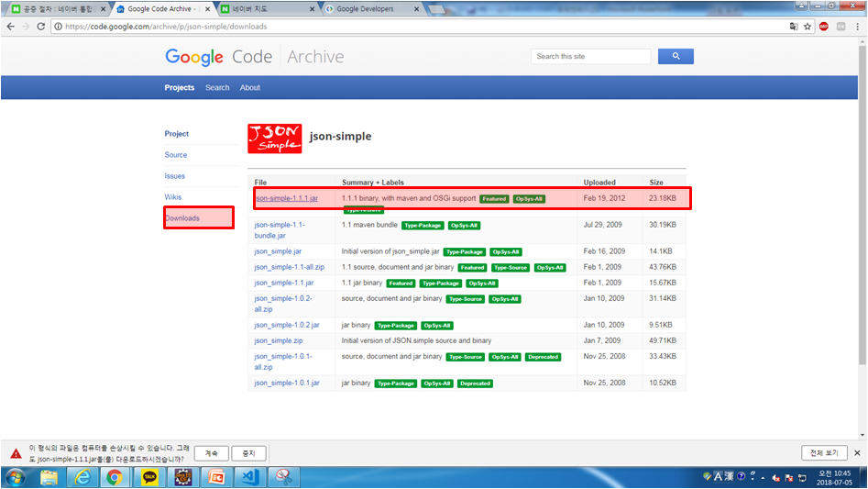Download json_simple.zip file
This screenshot has height=489, width=868.
[279, 340]
